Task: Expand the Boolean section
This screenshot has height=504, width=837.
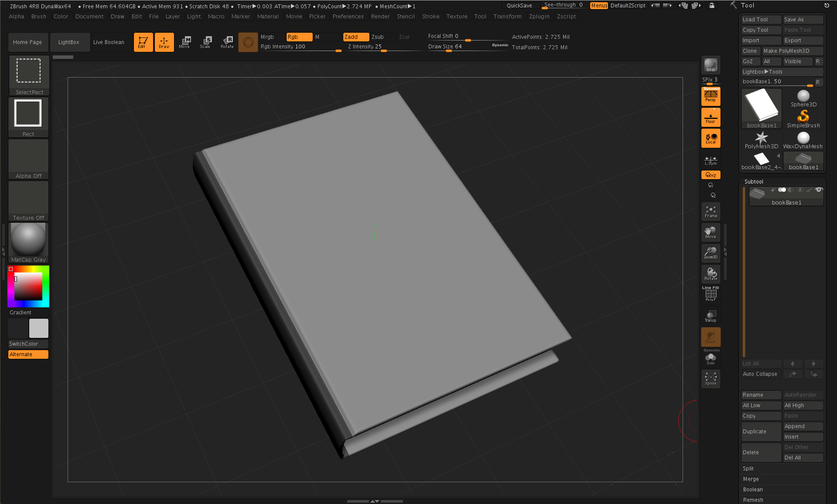Action: coord(753,490)
